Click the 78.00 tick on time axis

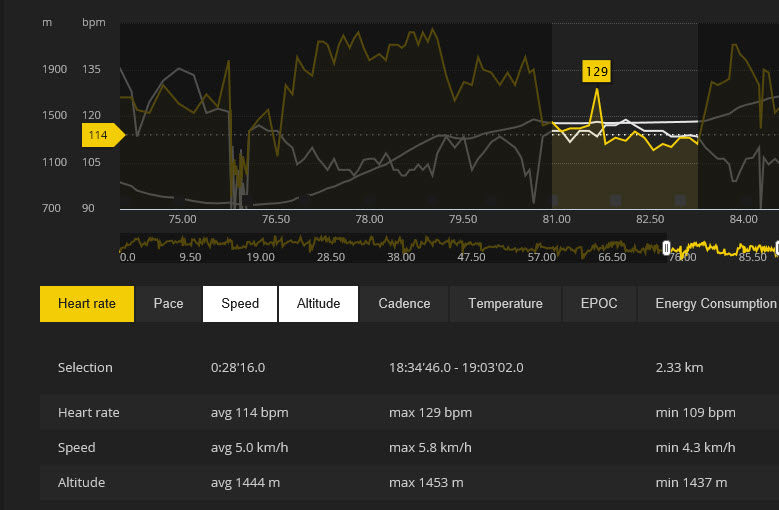coord(369,219)
